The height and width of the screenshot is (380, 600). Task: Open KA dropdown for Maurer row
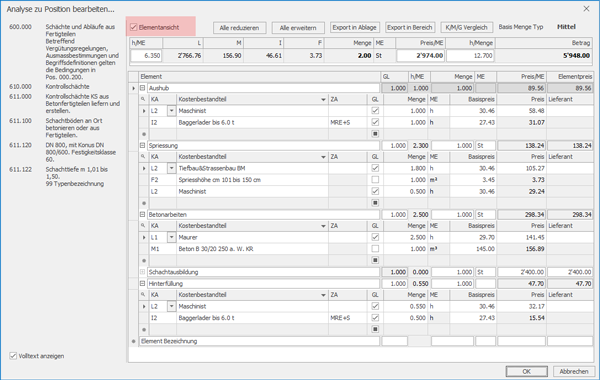(171, 237)
